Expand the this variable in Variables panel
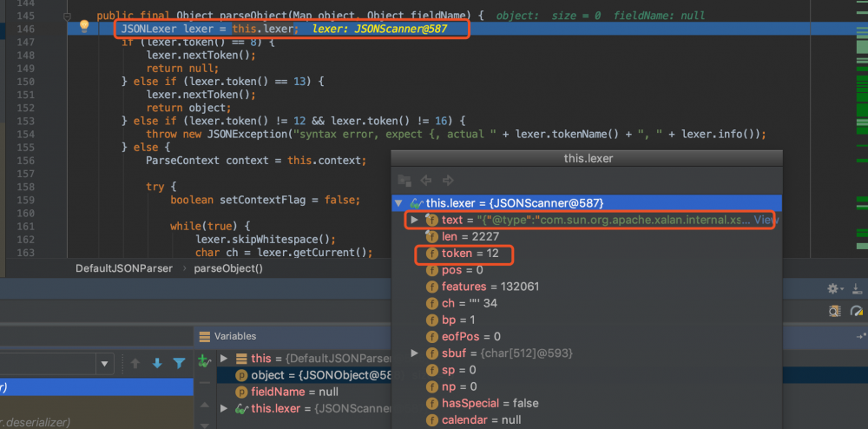 click(x=224, y=358)
